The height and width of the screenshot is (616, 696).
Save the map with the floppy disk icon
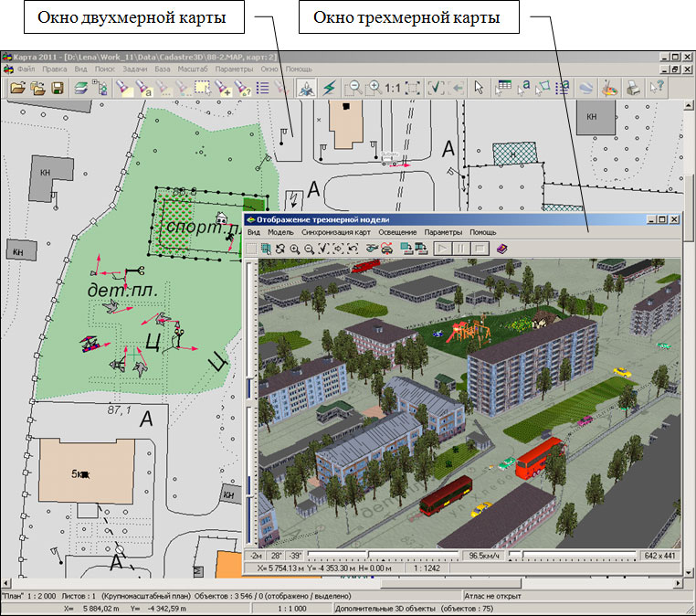coord(58,88)
